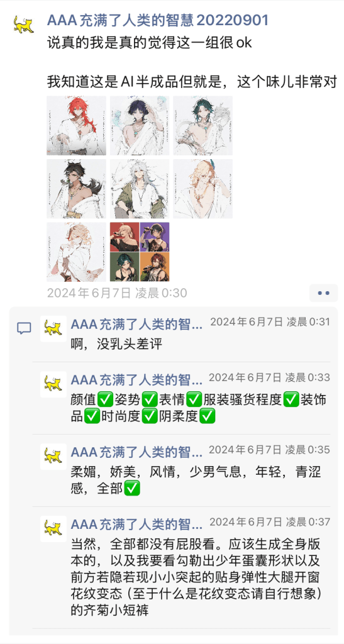Open the four-panel singers collage image

tap(140, 252)
